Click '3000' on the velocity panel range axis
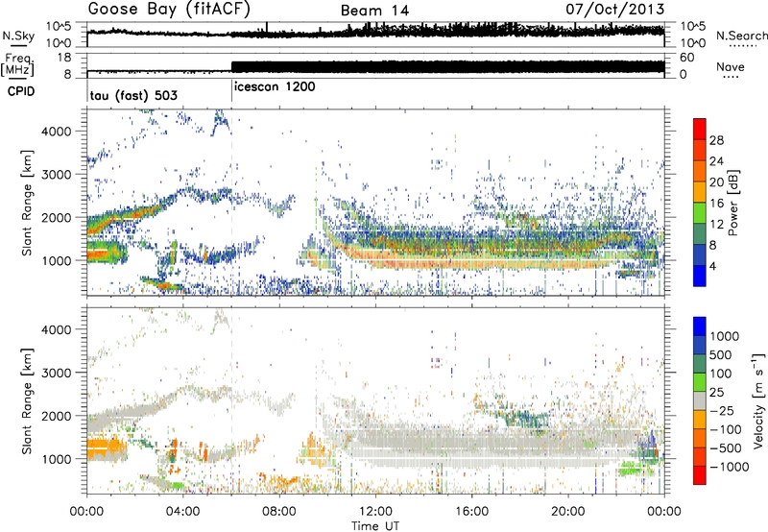The width and height of the screenshot is (768, 532). [56, 373]
